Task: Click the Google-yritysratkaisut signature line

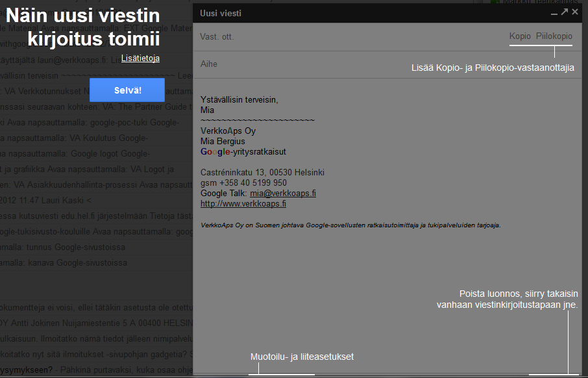Action: click(243, 152)
